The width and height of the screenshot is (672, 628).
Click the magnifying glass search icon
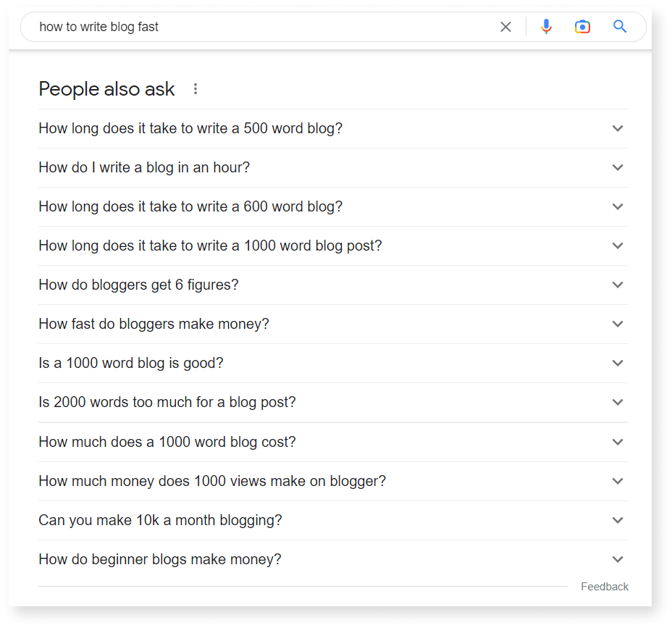click(x=620, y=26)
